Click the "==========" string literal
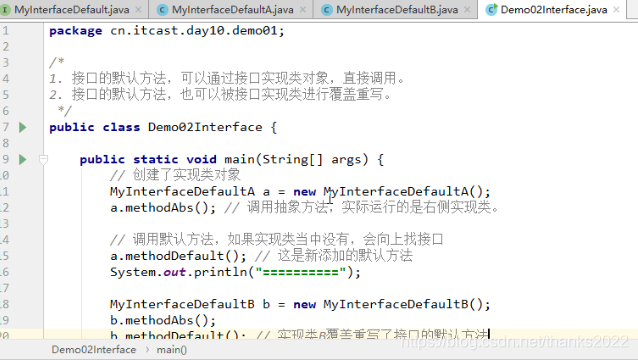Image resolution: width=638 pixels, height=360 pixels. coord(301,272)
